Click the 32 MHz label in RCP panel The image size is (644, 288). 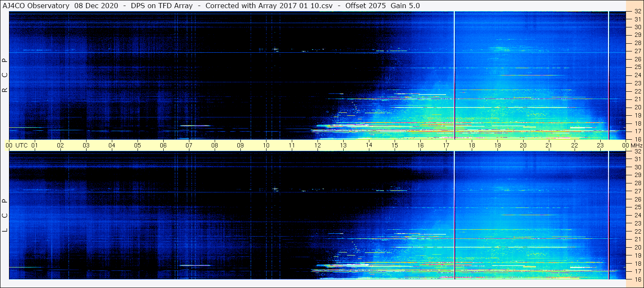point(637,12)
